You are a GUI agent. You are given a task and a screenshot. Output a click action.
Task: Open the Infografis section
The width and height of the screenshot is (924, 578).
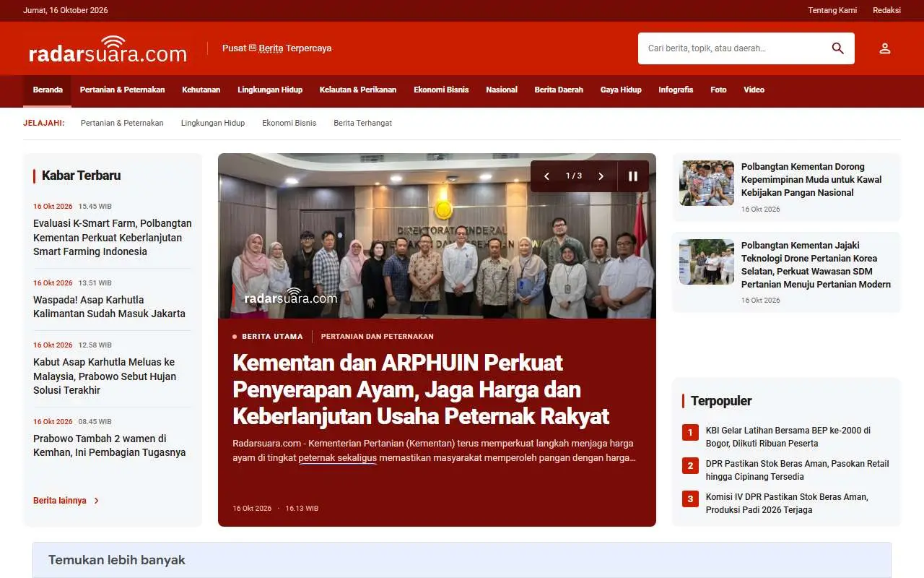point(676,90)
